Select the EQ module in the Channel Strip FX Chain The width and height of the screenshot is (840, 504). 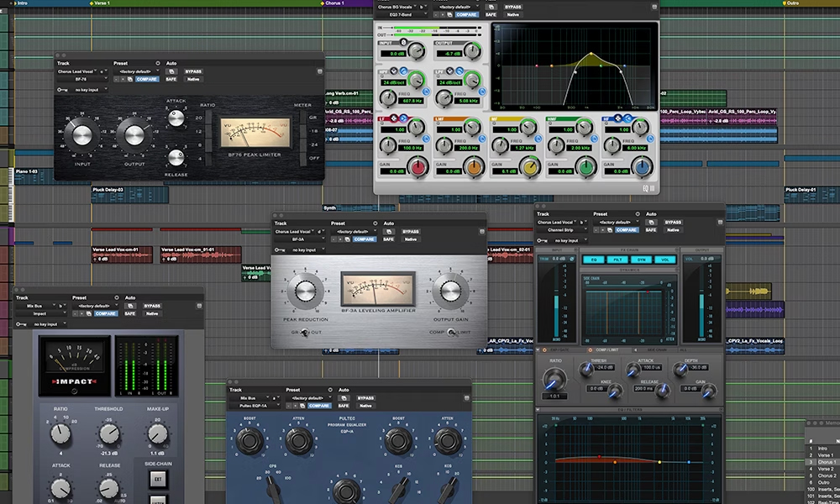(x=594, y=260)
